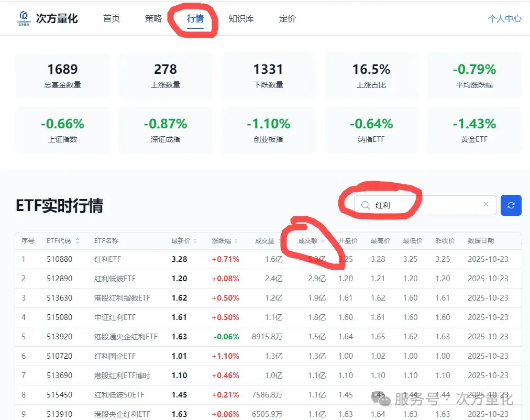The image size is (530, 420).
Task: Toggle 成交额 descending sort arrow
Action: (x=322, y=241)
